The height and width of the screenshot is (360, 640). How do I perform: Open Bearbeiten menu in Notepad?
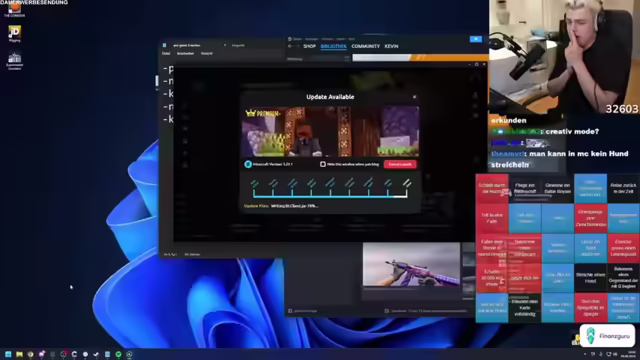pos(185,53)
